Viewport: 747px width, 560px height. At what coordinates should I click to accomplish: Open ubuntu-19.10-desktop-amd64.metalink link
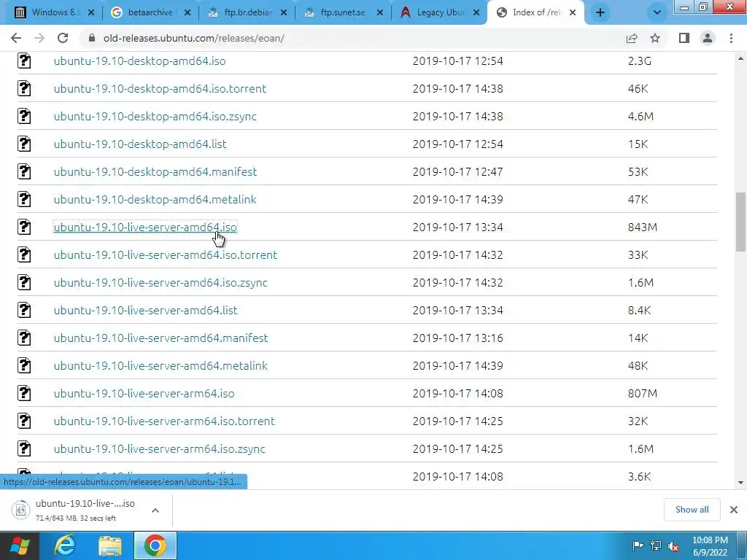pos(155,199)
